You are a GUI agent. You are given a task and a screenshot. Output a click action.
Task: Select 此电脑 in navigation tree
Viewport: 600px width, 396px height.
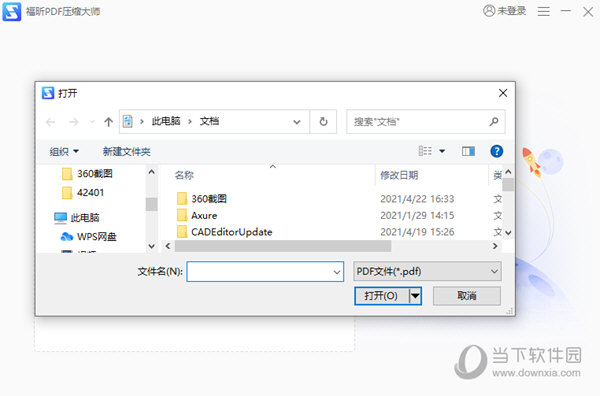[77, 218]
